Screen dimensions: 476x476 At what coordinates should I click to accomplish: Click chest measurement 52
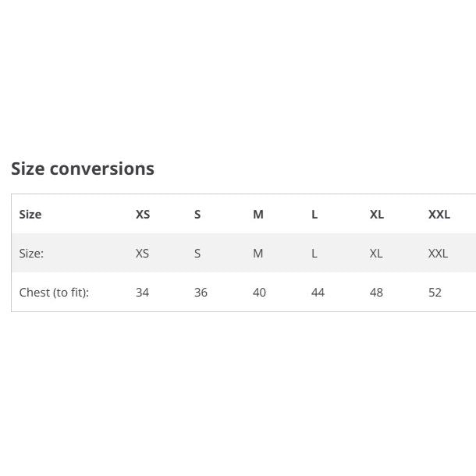tap(435, 292)
